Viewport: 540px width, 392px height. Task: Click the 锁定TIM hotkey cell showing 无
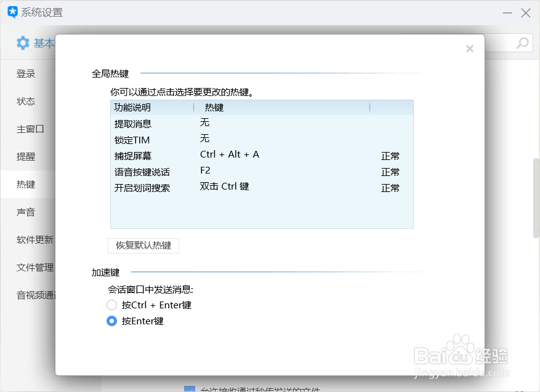205,138
